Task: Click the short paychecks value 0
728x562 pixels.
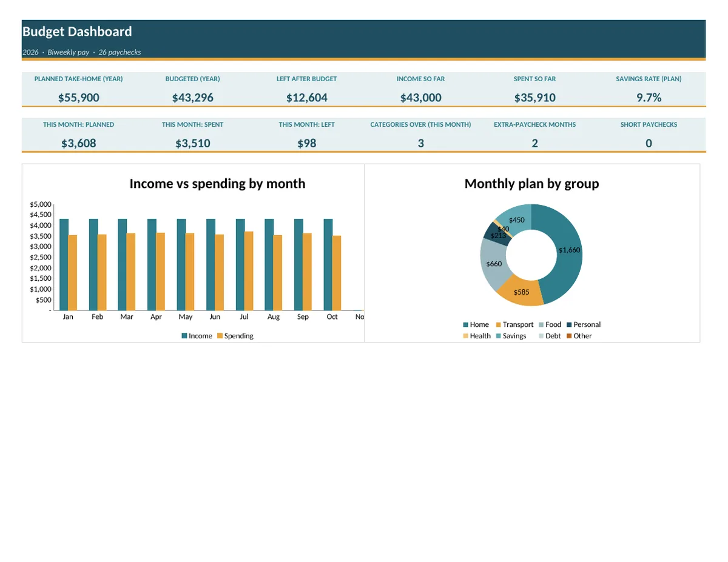Action: tap(649, 143)
